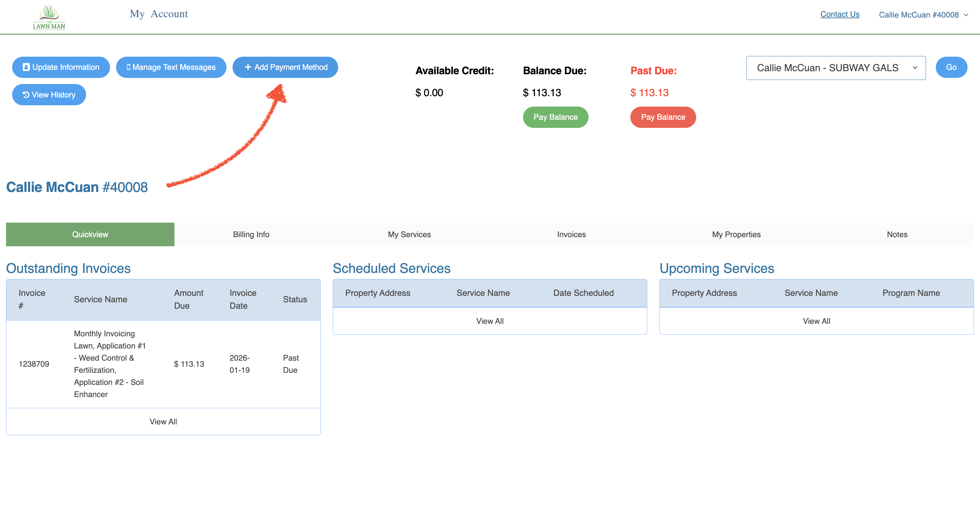This screenshot has height=531, width=980.
Task: Expand the Callie McCuan #40008 user menu
Action: click(x=923, y=15)
